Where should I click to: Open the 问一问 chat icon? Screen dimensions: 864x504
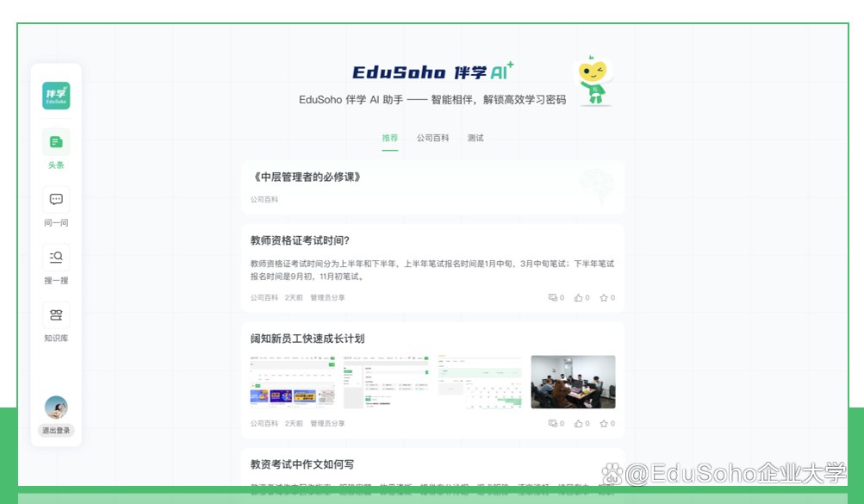click(56, 199)
